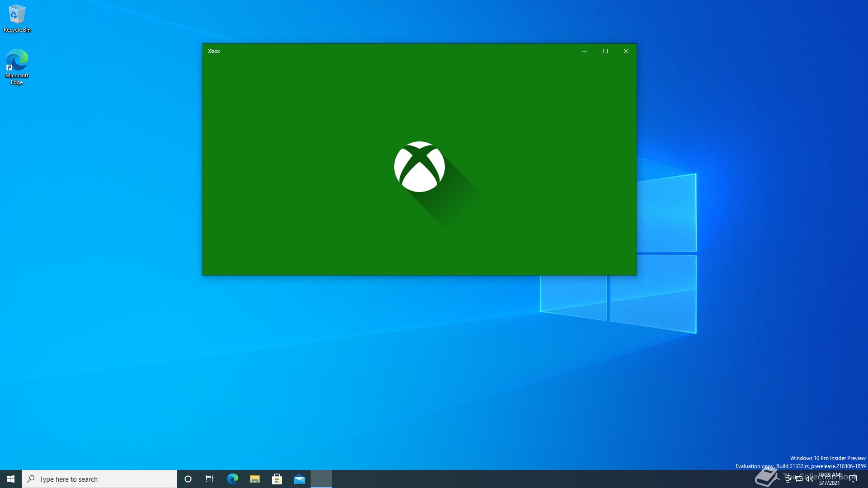Open the Windows Start menu
Screen dimensions: 868x488
(11, 479)
